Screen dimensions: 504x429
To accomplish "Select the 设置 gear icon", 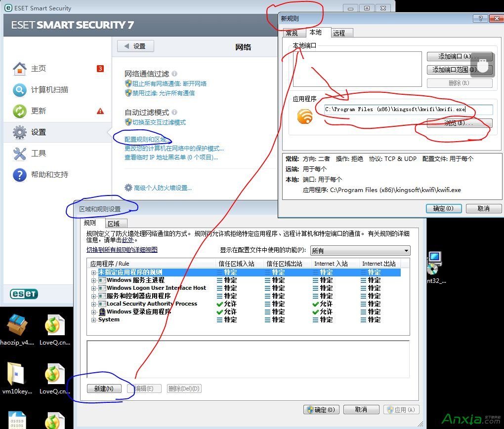I will tap(20, 132).
